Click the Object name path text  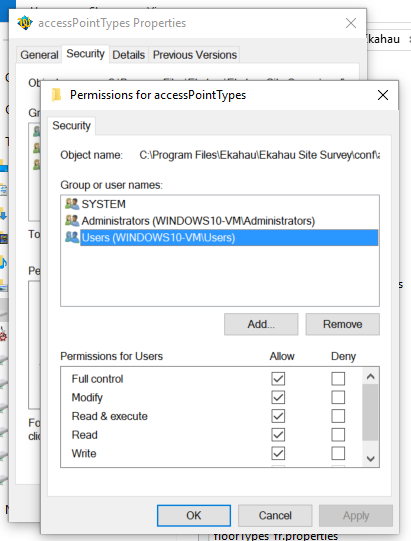point(260,155)
